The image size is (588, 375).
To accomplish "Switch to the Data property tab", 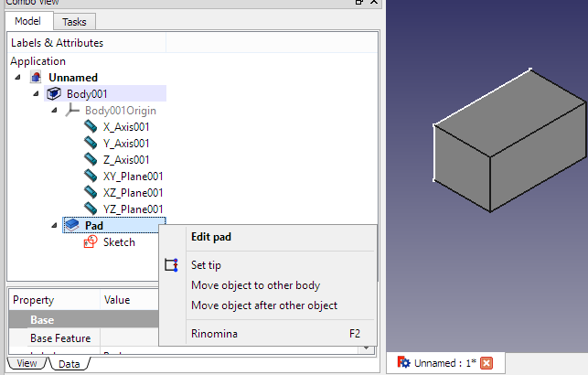I will (x=69, y=364).
